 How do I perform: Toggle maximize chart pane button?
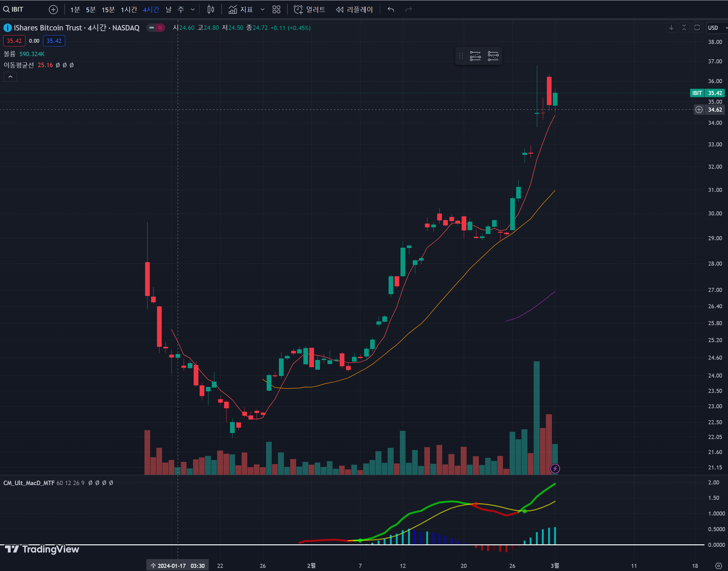[x=697, y=28]
